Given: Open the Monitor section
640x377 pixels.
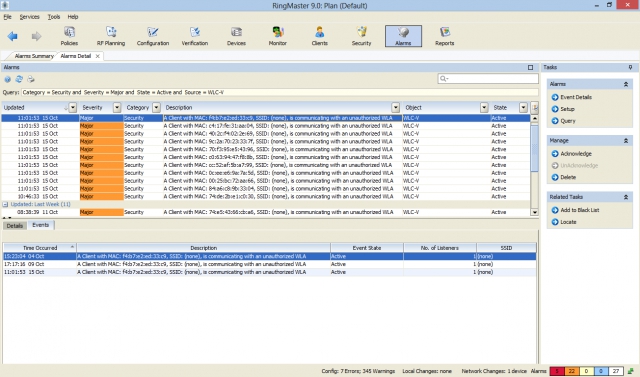Looking at the screenshot, I should tap(278, 36).
